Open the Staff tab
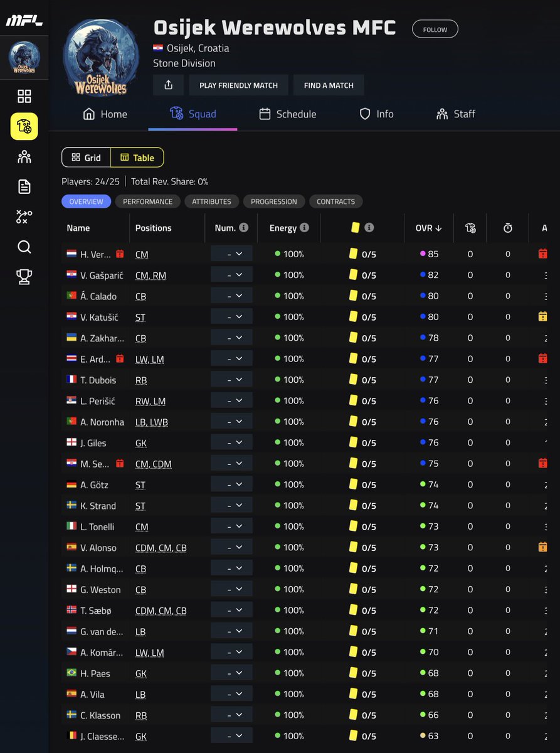Image resolution: width=560 pixels, height=753 pixels. (x=455, y=114)
